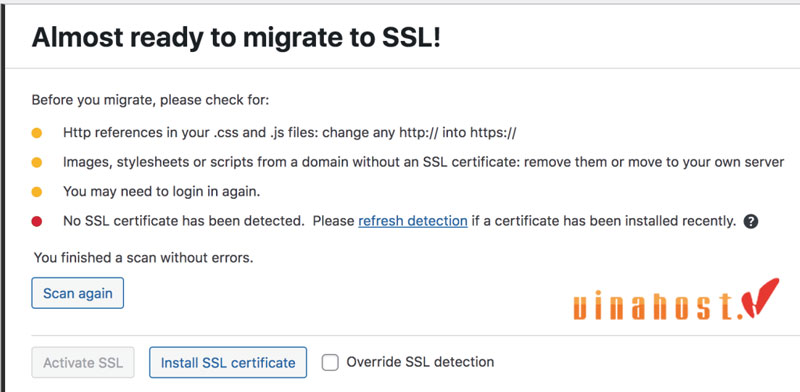Enable Override SSL detection checkbox
The image size is (800, 392).
330,363
